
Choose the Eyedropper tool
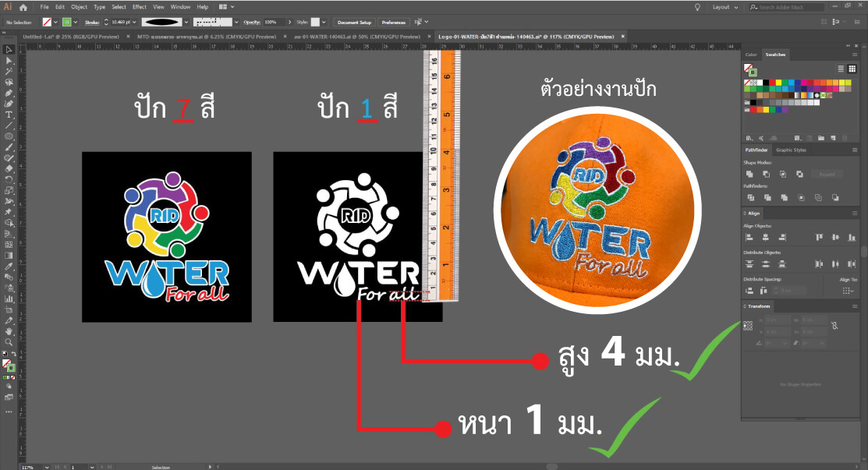coord(9,267)
